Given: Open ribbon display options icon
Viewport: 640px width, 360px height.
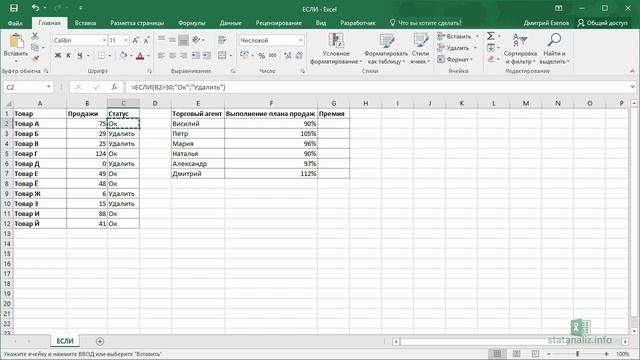Looking at the screenshot, I should click(559, 8).
